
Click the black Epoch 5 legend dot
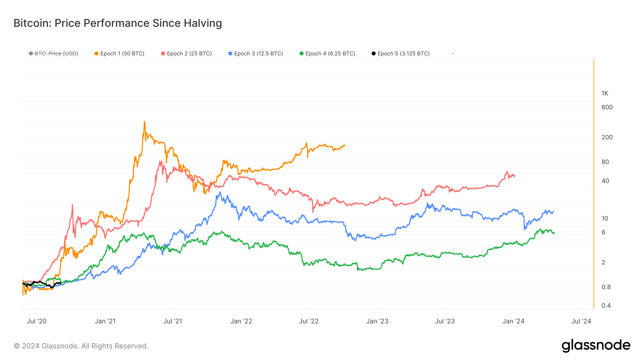coord(374,54)
